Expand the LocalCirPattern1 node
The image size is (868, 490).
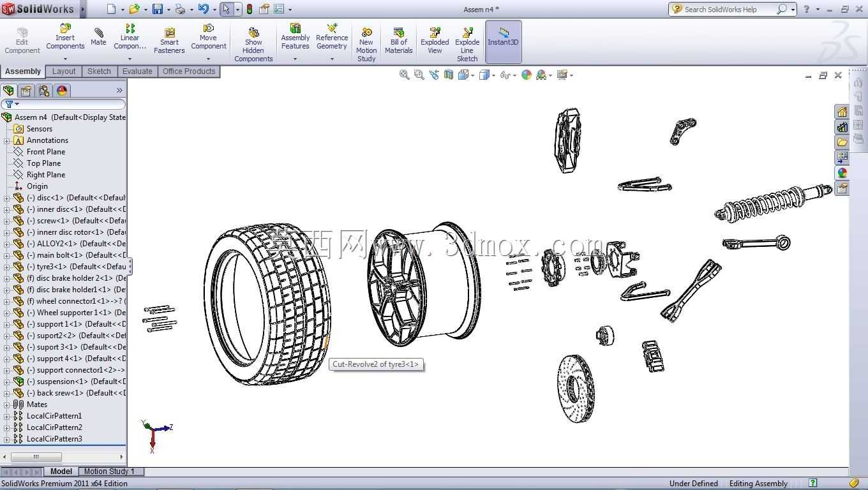7,416
